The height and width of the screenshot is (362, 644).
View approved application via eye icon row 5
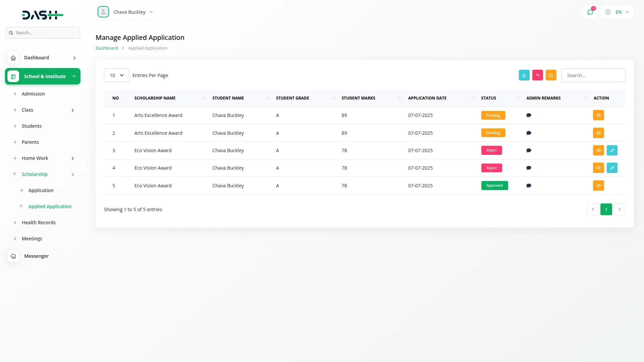click(598, 186)
